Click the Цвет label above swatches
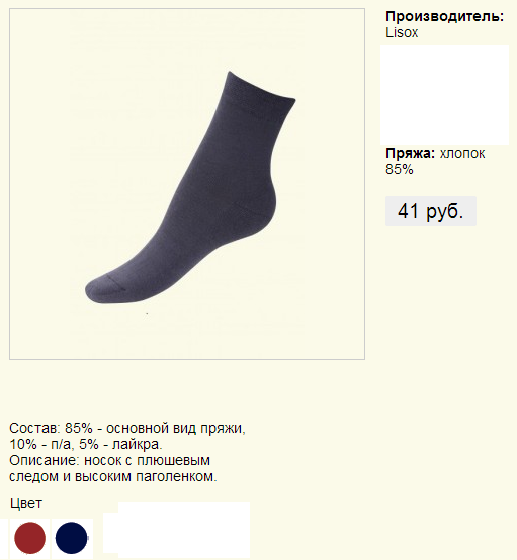 click(26, 504)
